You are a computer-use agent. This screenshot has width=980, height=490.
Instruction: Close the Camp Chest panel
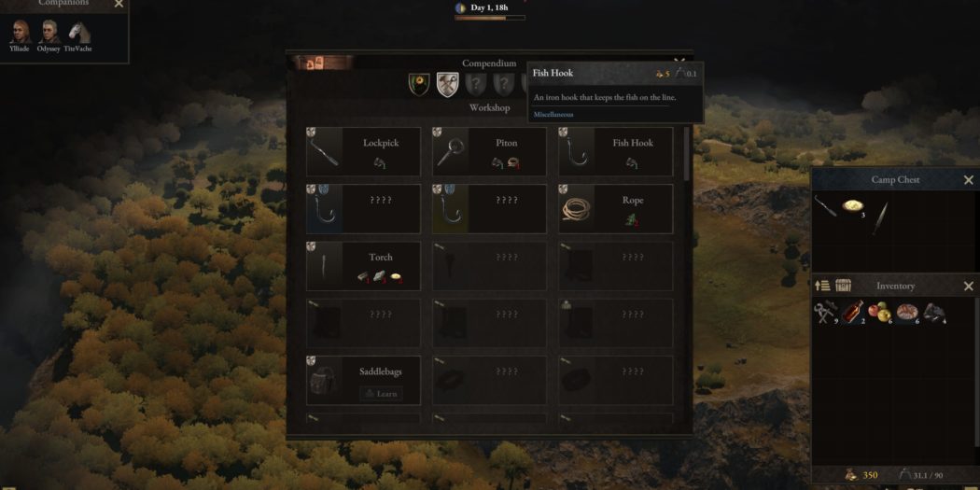[x=968, y=180]
